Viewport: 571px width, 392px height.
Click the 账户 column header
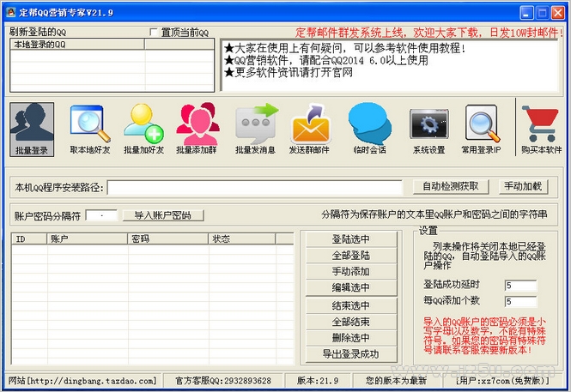(x=88, y=239)
